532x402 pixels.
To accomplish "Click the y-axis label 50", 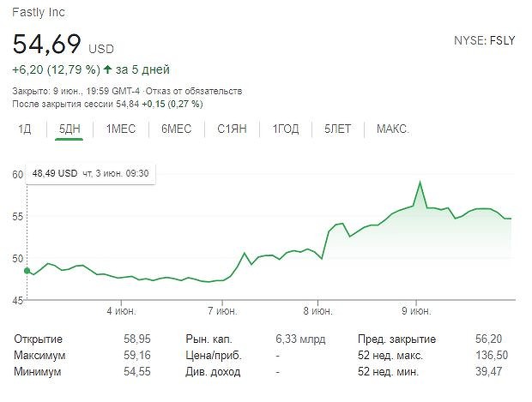I will pos(18,259).
